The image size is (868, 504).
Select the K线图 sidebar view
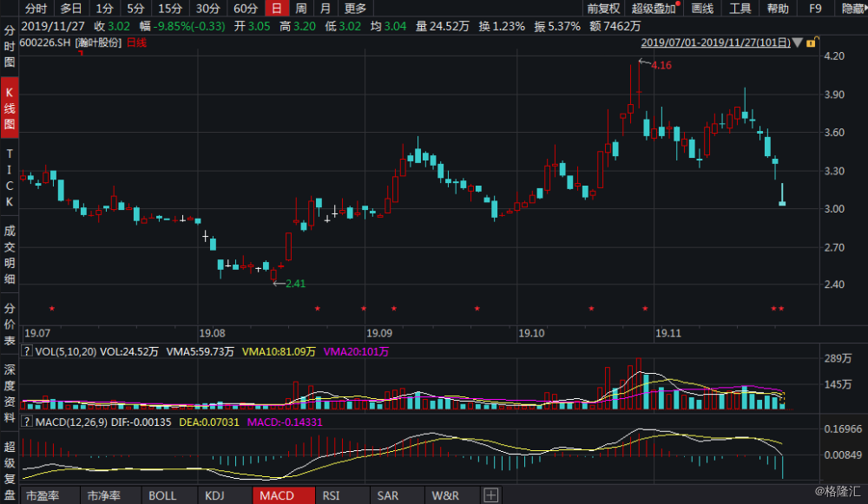pyautogui.click(x=10, y=108)
